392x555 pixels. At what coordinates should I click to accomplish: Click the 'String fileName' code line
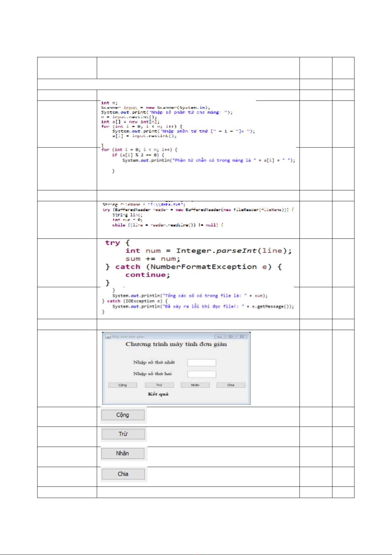(x=144, y=205)
